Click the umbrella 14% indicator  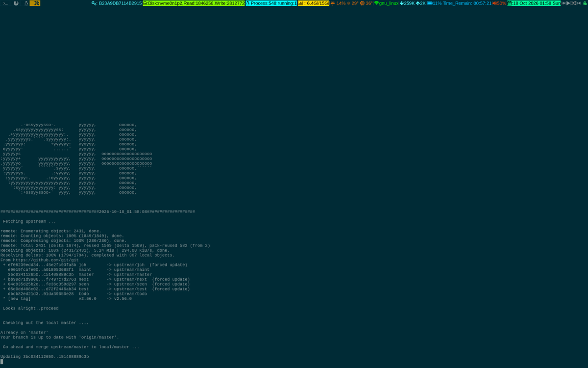pos(338,3)
